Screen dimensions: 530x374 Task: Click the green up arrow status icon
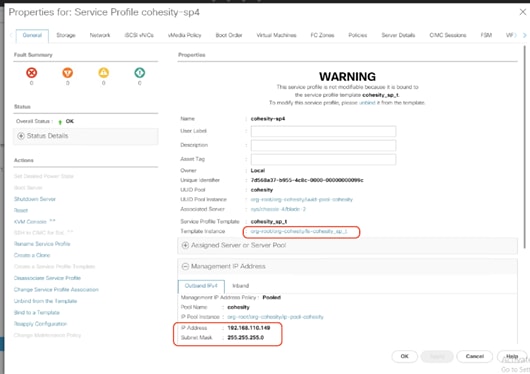coord(60,122)
